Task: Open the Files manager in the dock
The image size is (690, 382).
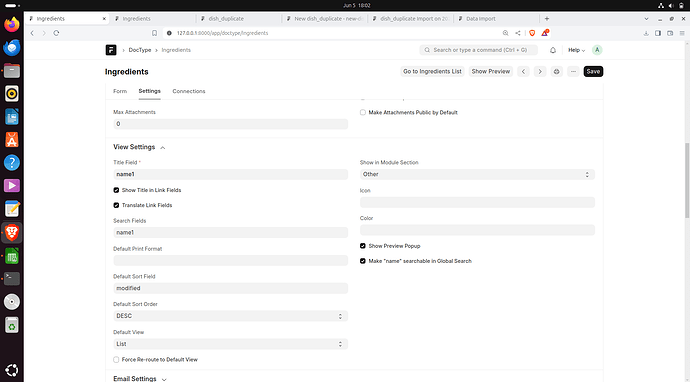Action: tap(12, 70)
